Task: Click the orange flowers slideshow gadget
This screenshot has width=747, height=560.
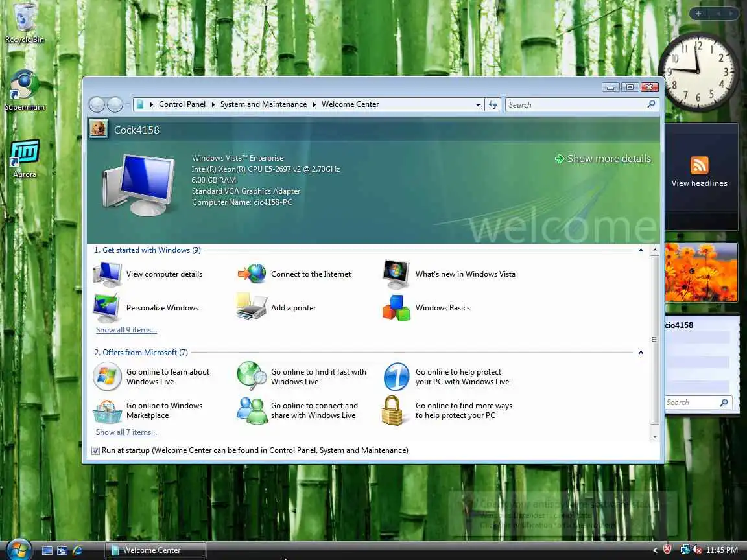Action: coord(701,272)
